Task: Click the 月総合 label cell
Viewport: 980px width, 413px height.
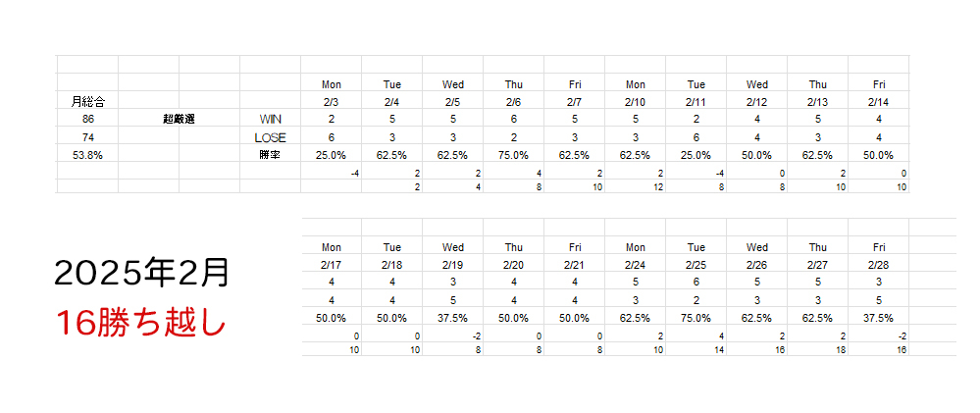Action: click(x=88, y=101)
